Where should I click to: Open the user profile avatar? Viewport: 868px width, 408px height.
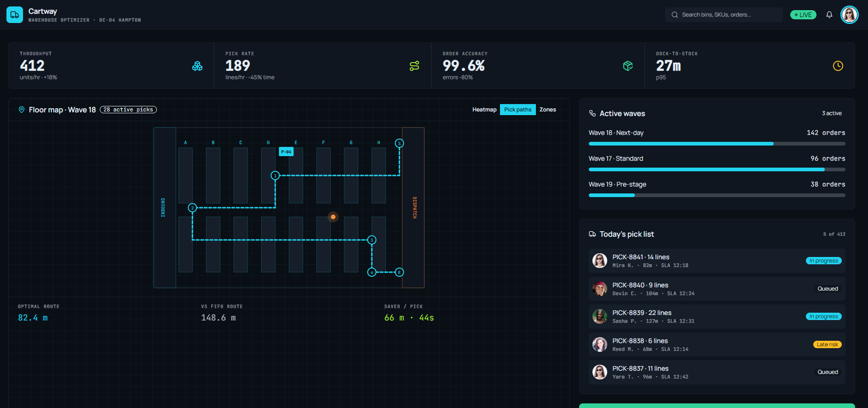(849, 15)
